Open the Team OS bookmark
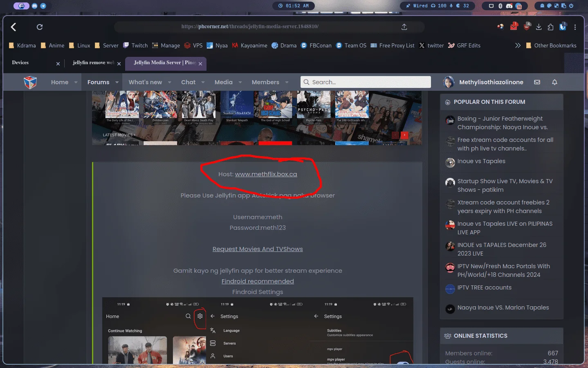Image resolution: width=588 pixels, height=368 pixels. click(351, 45)
